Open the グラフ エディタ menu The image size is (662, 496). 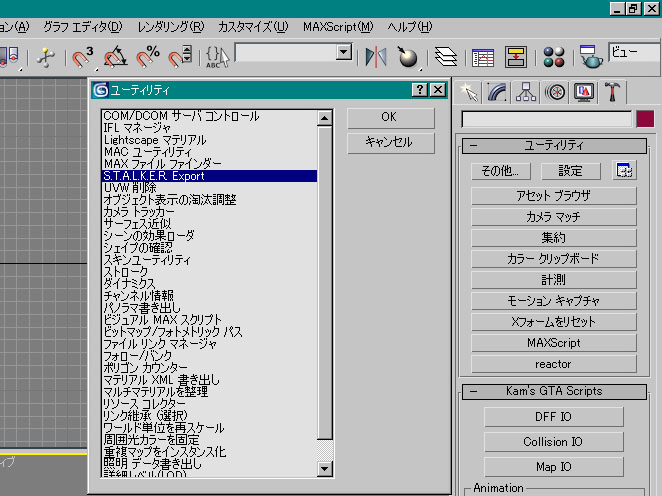click(83, 27)
